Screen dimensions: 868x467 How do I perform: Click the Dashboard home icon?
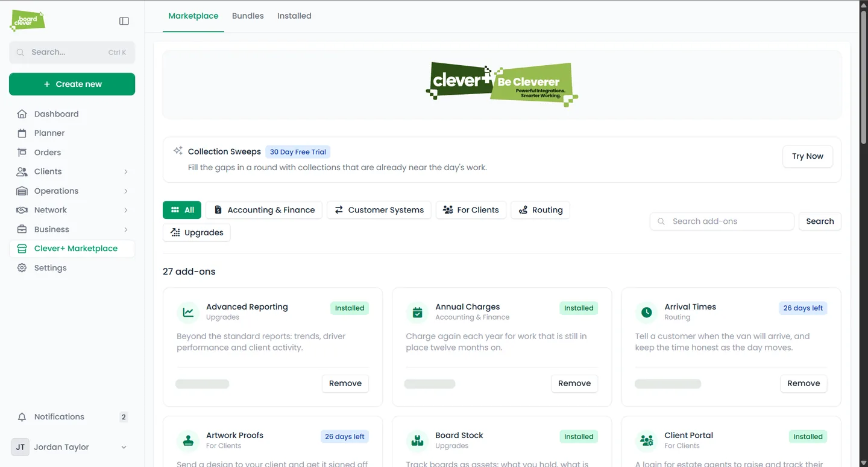click(22, 114)
